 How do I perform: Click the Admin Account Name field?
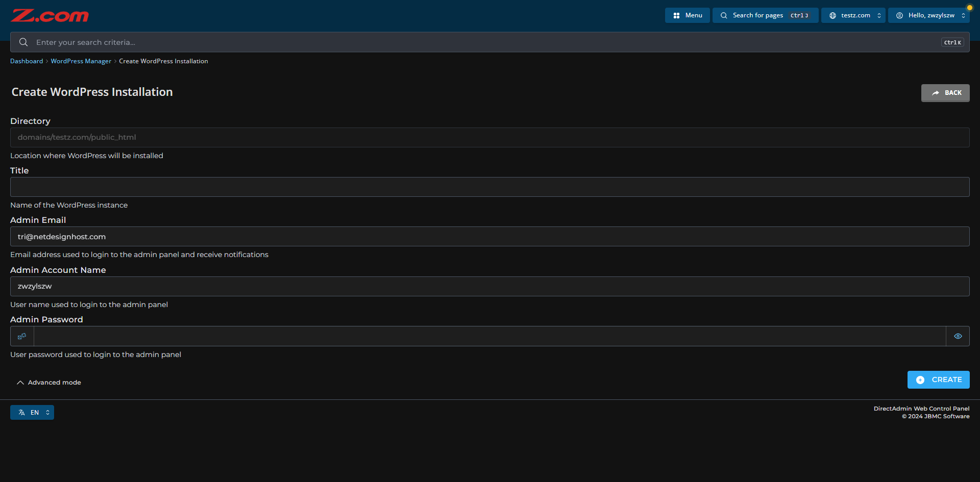point(490,286)
